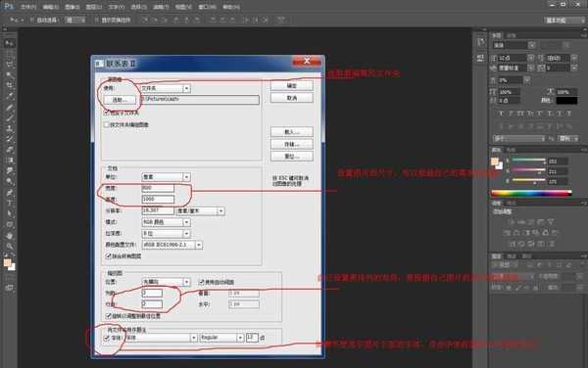Viewport: 588px width, 368px height.
Task: Open the 使用 source dropdown (文件夹)
Action: click(166, 88)
